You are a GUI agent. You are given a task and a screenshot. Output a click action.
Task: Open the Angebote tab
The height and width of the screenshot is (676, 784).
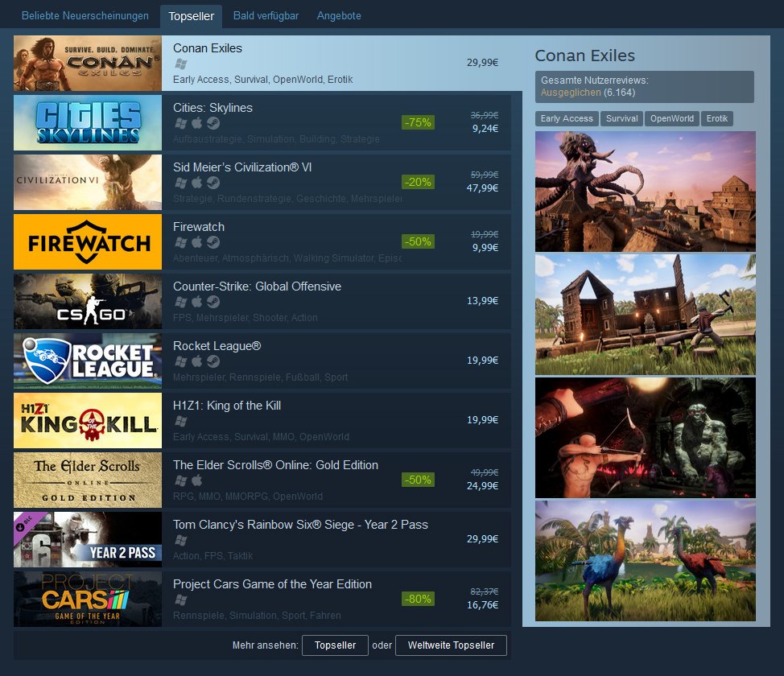(339, 15)
